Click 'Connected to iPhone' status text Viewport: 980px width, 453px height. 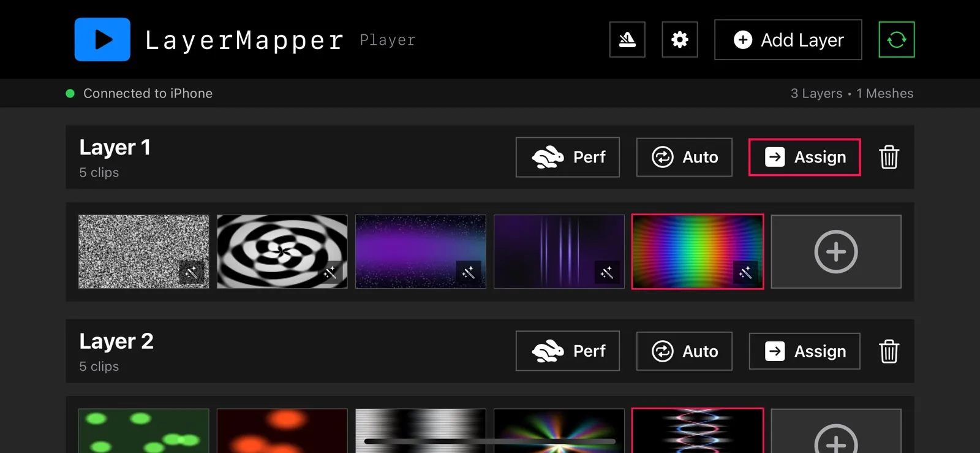point(148,93)
